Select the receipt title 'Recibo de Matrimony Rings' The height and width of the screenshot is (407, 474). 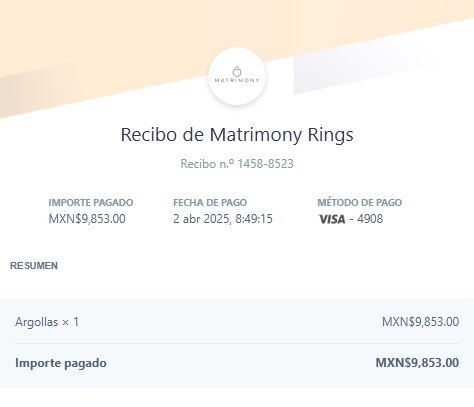237,135
